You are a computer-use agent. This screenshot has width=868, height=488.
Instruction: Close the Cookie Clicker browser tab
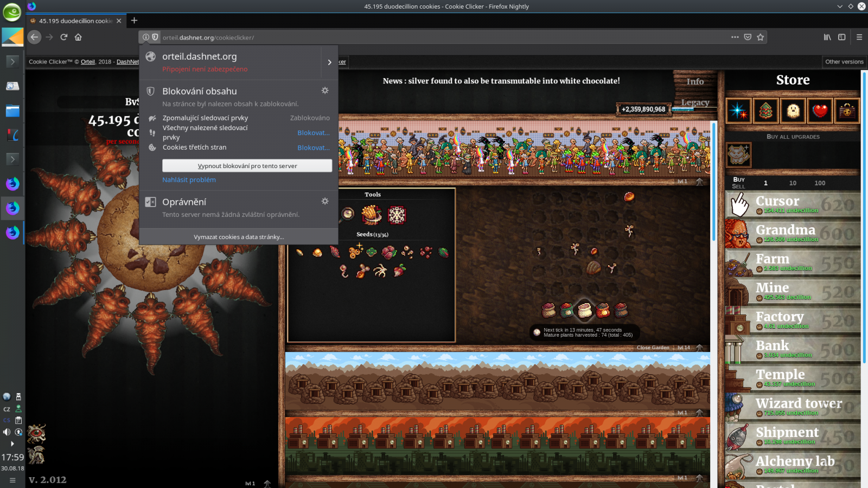(x=119, y=21)
